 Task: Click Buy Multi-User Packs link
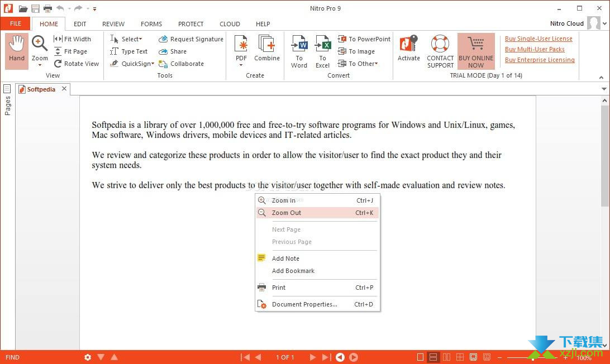535,49
